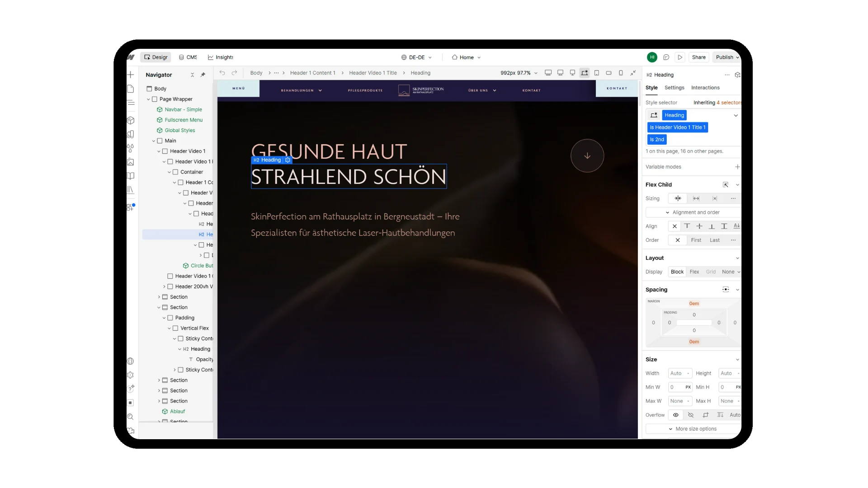Collapse the Main tree node
This screenshot has width=868, height=488.
[154, 141]
